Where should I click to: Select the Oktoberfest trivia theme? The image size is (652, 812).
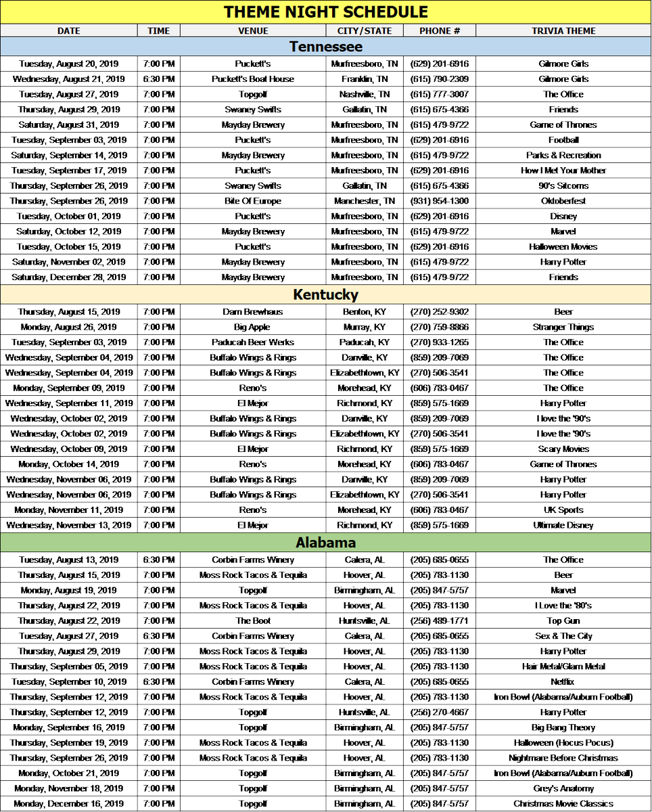pos(563,201)
